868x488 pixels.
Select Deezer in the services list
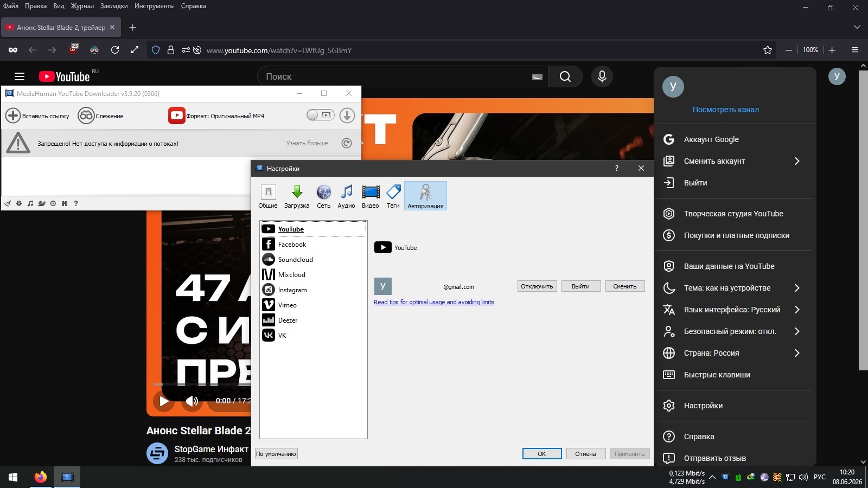click(x=313, y=320)
